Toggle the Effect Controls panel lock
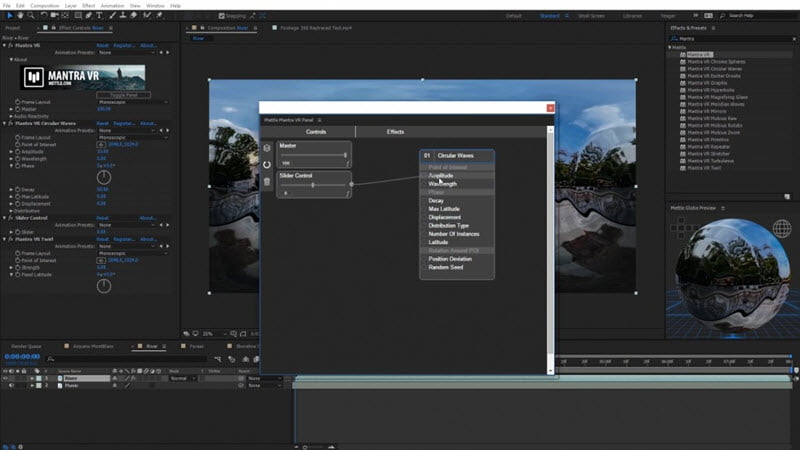Image resolution: width=800 pixels, height=450 pixels. pos(54,28)
